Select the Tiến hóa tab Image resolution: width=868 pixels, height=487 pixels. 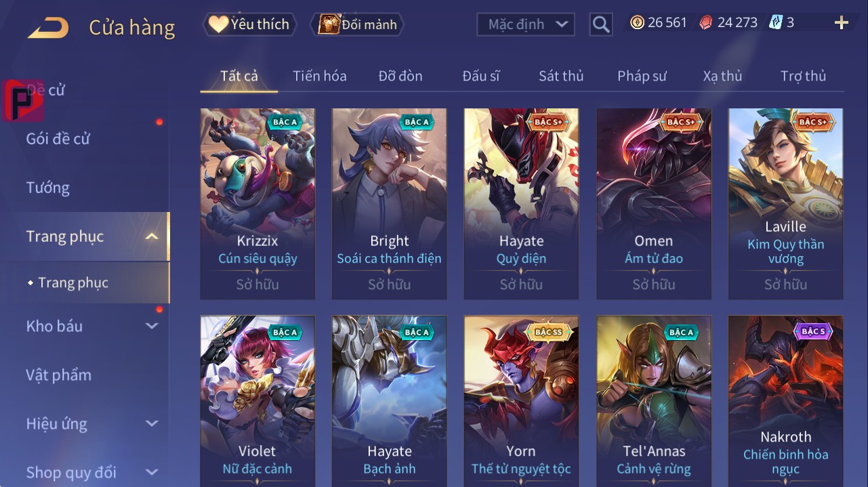click(320, 76)
